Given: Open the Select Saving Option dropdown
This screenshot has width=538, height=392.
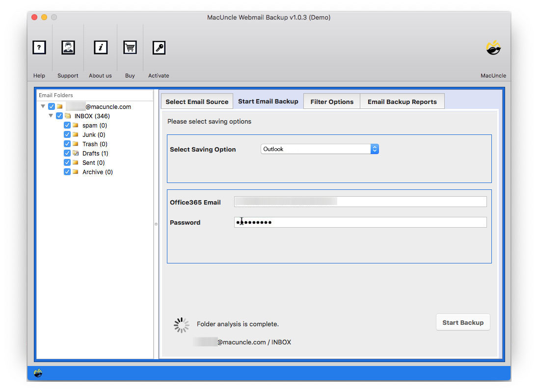Looking at the screenshot, I should tap(375, 149).
